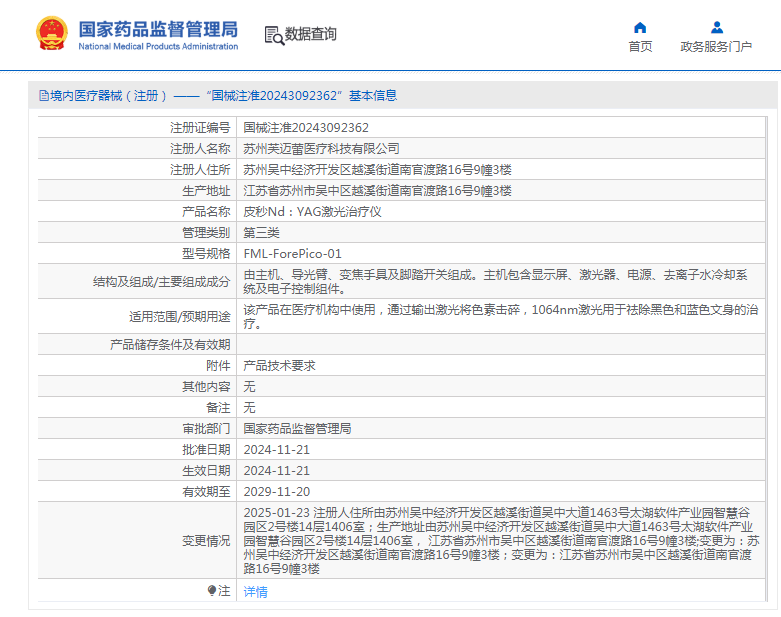Click 型号规格 row label

(x=206, y=254)
